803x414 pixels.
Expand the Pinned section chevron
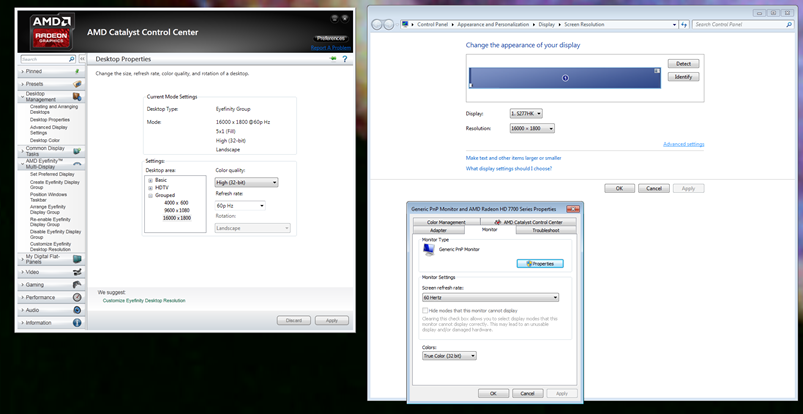pos(23,72)
